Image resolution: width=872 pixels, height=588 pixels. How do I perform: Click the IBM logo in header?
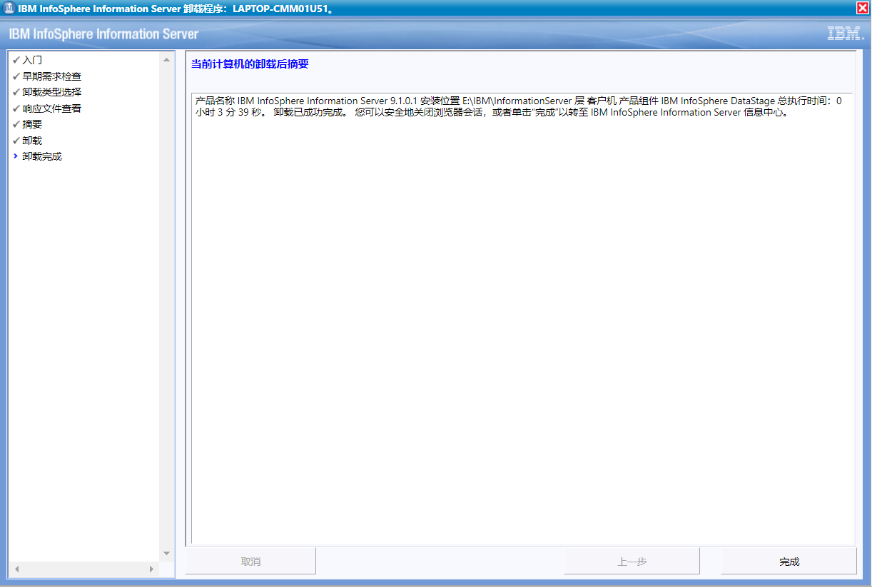(x=845, y=34)
